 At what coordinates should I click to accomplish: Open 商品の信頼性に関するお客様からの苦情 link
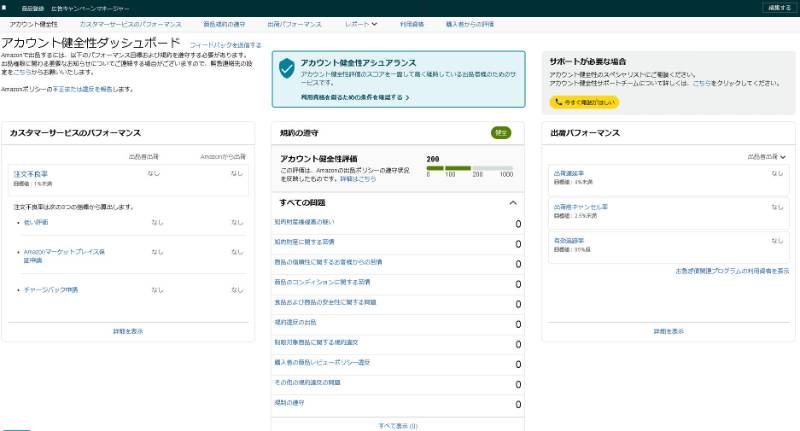(x=328, y=262)
